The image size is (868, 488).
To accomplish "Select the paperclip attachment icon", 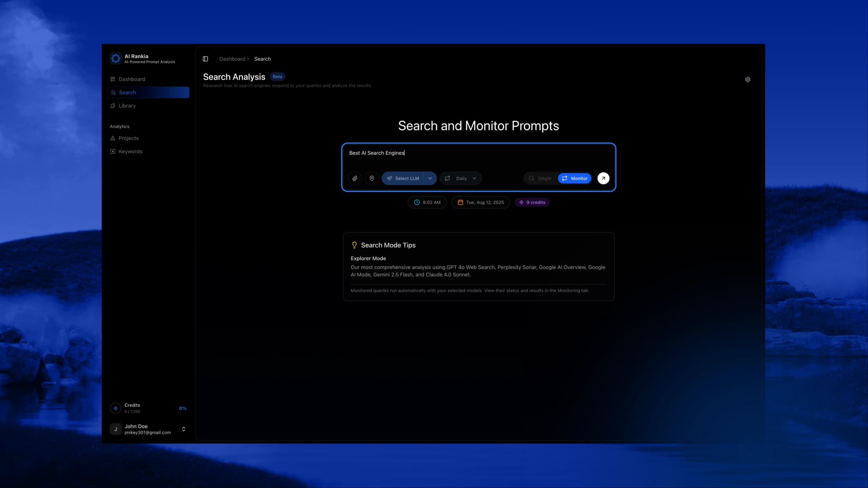I will 355,178.
